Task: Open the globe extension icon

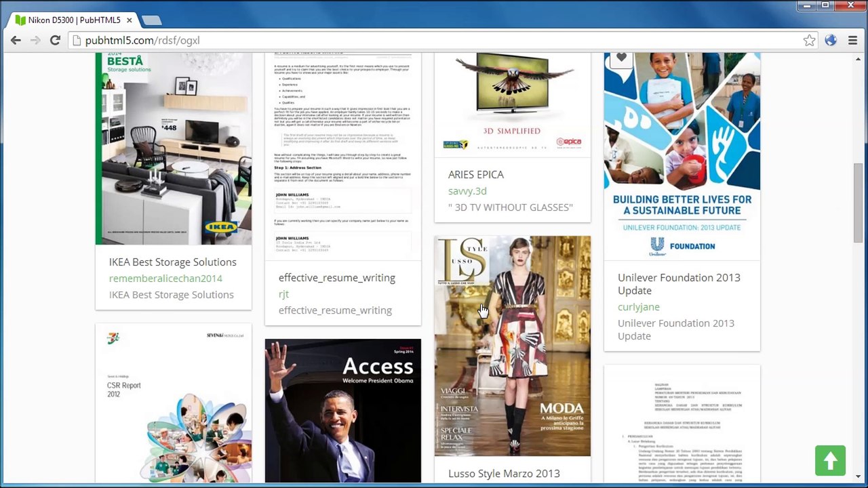Action: pos(831,41)
